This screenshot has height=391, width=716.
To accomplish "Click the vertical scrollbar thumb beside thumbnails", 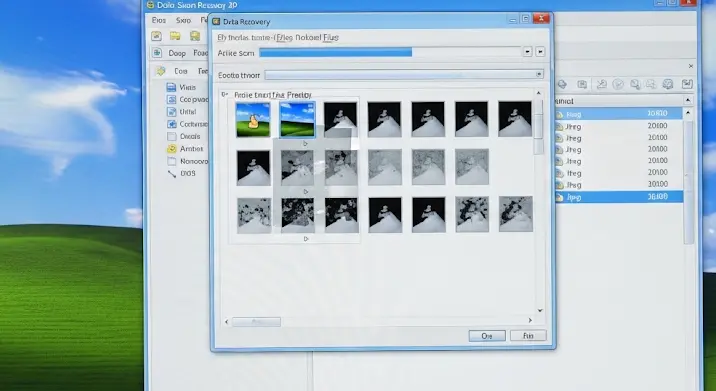I will click(x=538, y=126).
